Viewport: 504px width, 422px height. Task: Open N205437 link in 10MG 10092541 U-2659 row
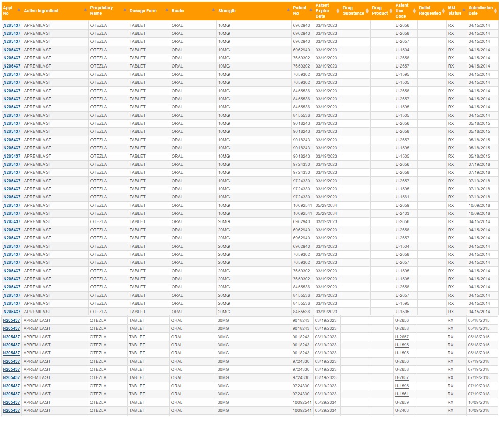pos(12,206)
